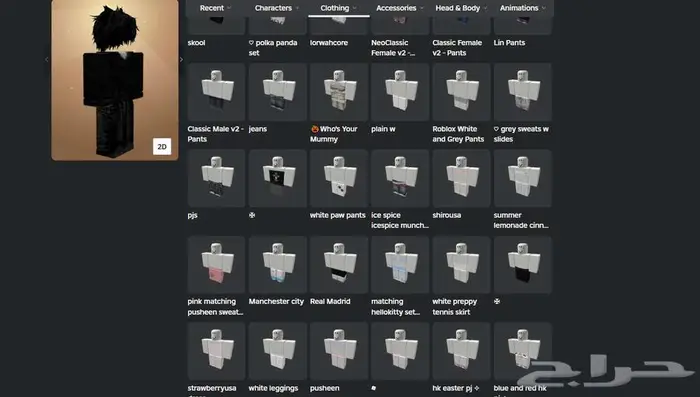Expand the Head & Body dropdown arrow
The width and height of the screenshot is (700, 397).
(486, 8)
